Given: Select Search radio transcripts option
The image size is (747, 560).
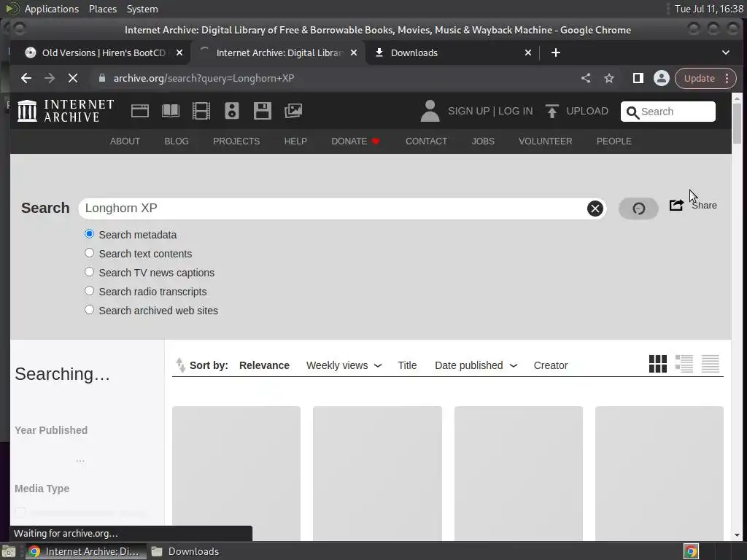Looking at the screenshot, I should (x=89, y=290).
